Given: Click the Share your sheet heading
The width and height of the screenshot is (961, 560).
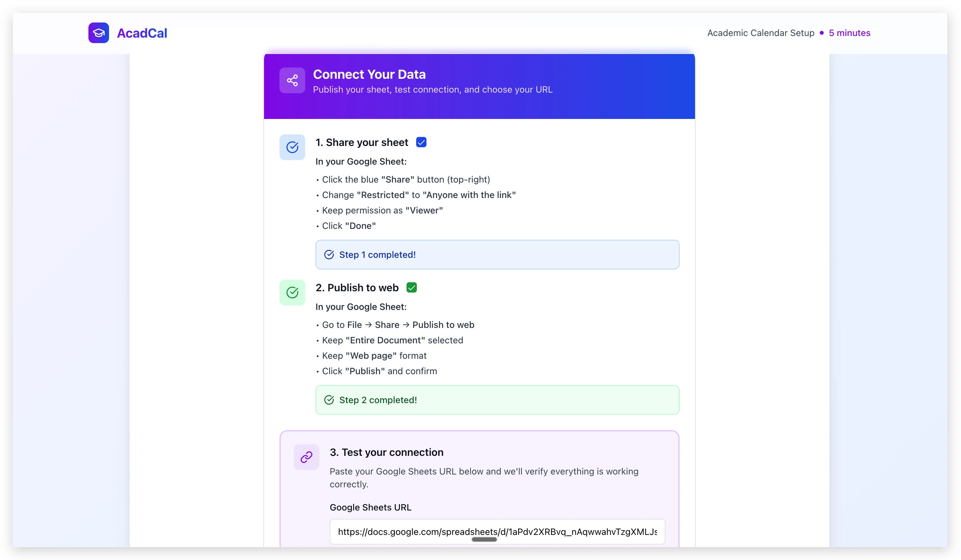Looking at the screenshot, I should (x=362, y=142).
